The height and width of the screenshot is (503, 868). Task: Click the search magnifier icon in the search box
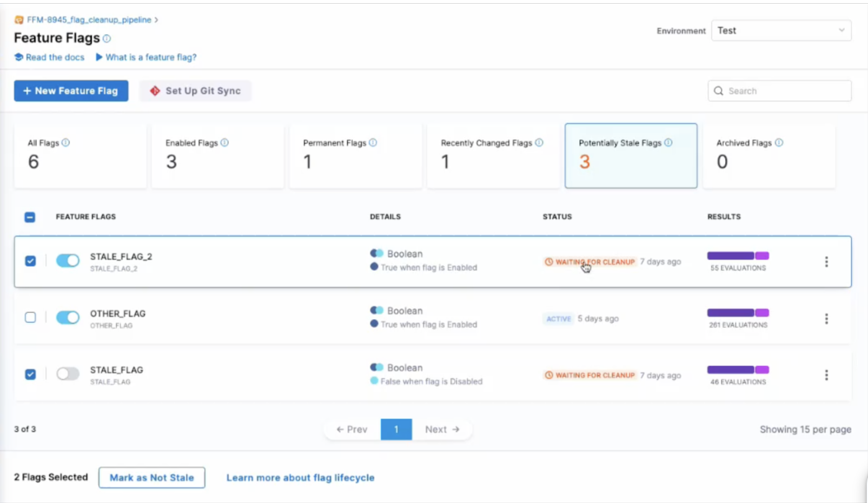tap(718, 91)
